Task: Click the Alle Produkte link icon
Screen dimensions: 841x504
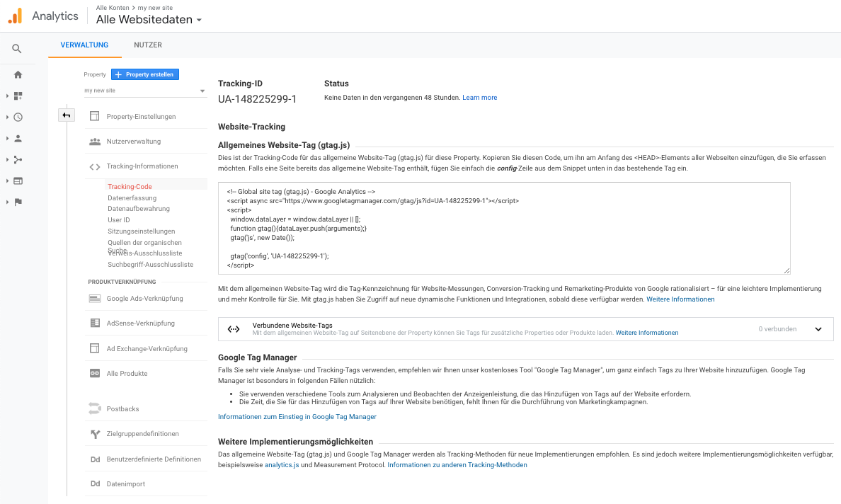Action: coord(95,374)
